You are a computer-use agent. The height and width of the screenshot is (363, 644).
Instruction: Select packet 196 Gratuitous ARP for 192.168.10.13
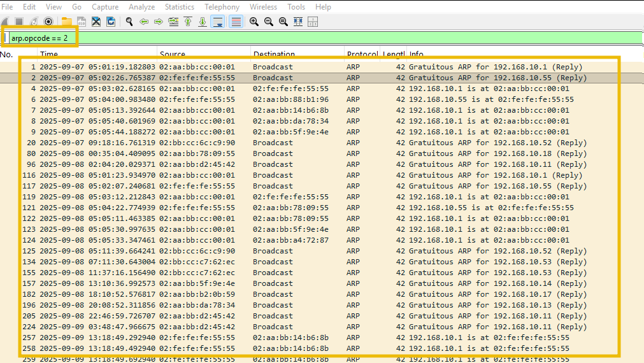[x=322, y=305]
